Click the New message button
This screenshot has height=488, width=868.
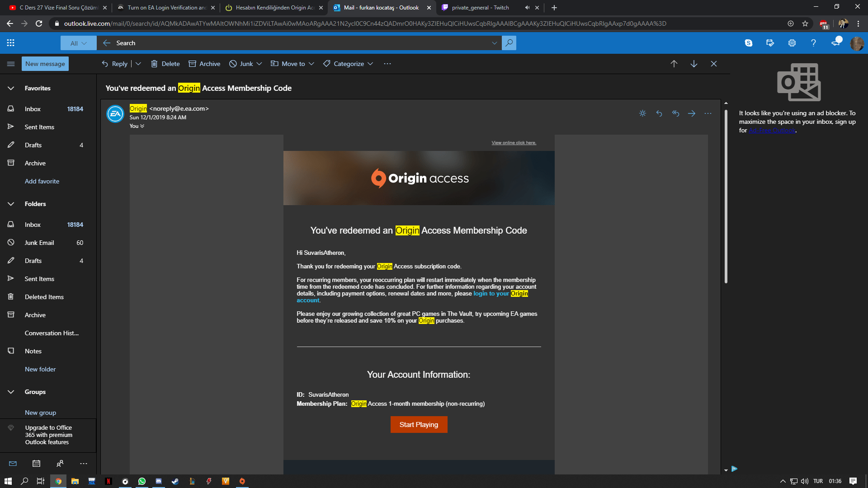click(x=45, y=64)
